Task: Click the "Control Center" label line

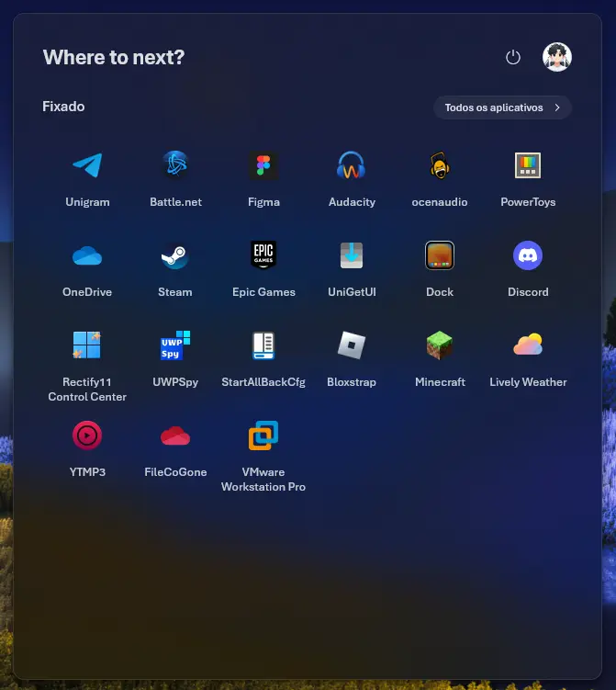Action: [x=87, y=397]
